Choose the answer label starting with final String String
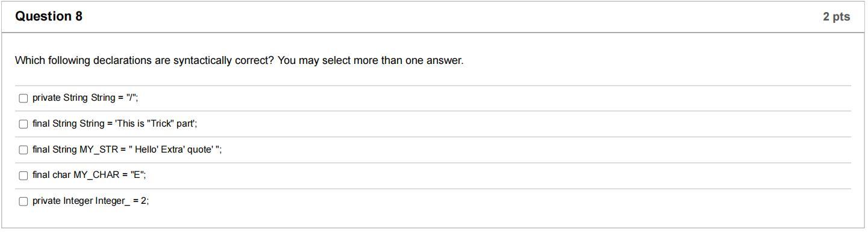The height and width of the screenshot is (234, 868). [114, 124]
